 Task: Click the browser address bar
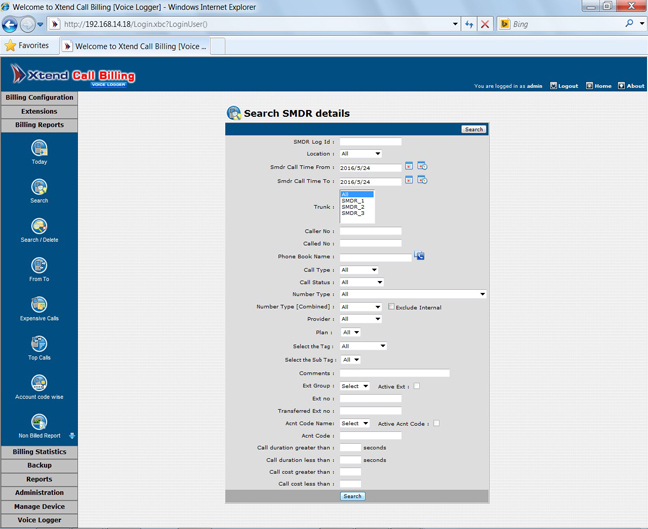click(x=256, y=24)
